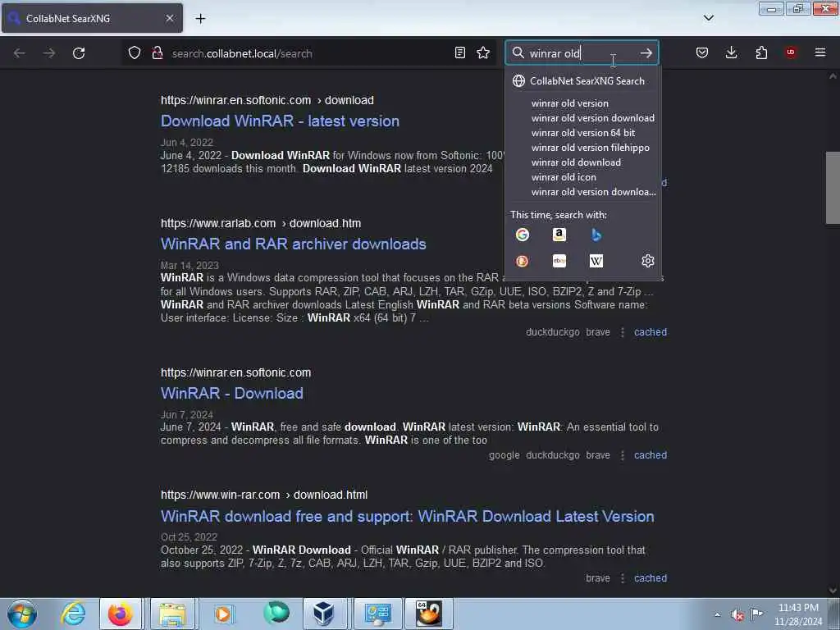Open the 'WinRAR - Download' result

coord(232,393)
